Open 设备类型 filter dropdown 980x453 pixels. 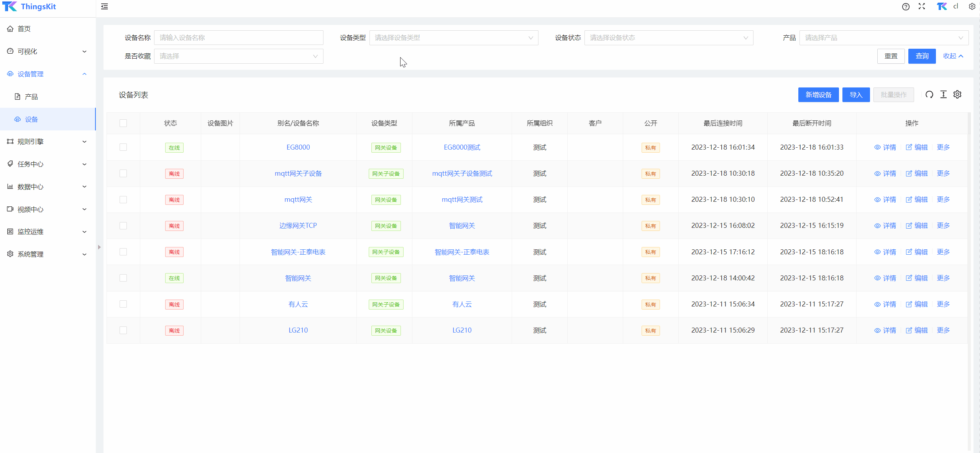[x=453, y=38]
